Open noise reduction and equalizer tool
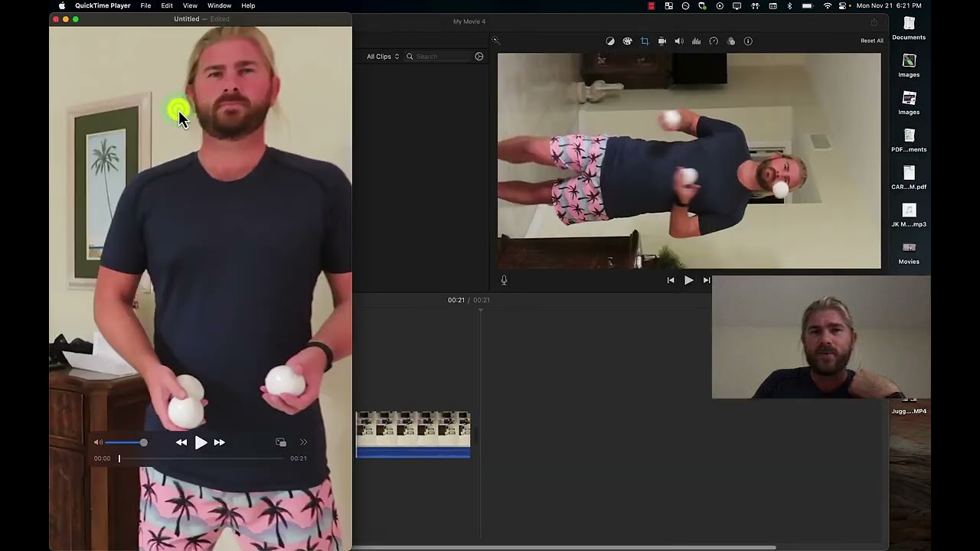Image resolution: width=980 pixels, height=551 pixels. (x=696, y=41)
